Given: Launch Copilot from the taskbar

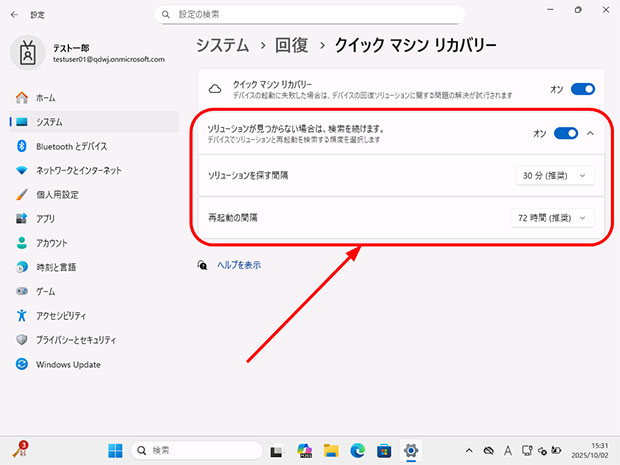Looking at the screenshot, I should pos(304,450).
